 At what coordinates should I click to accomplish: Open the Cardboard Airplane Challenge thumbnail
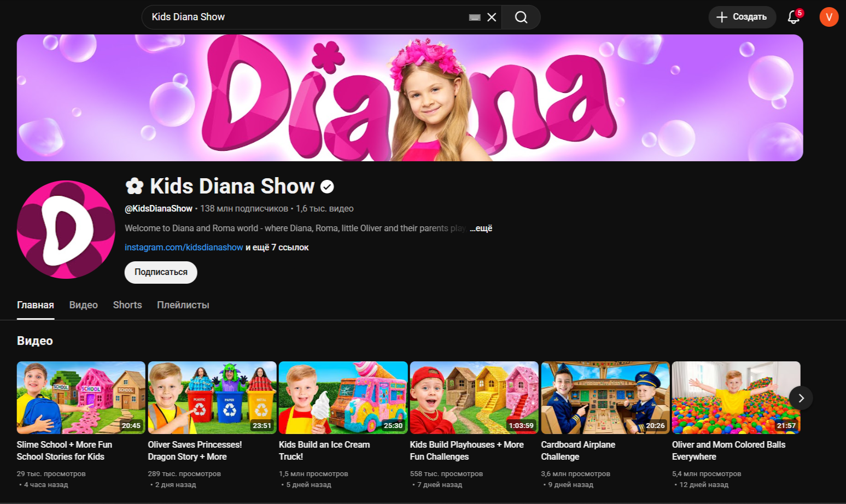pyautogui.click(x=605, y=397)
